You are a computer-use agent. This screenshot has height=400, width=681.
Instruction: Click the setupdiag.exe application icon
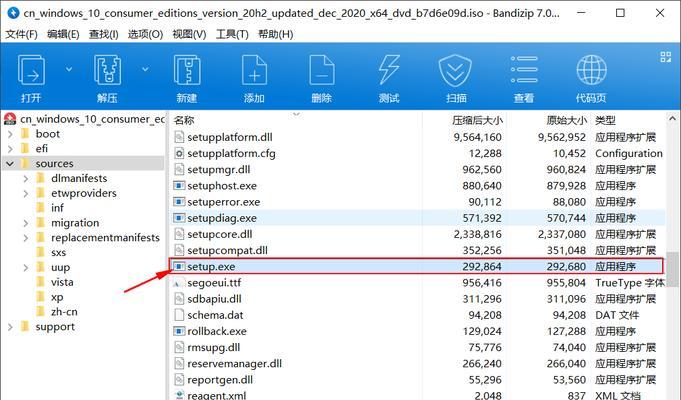[x=179, y=218]
